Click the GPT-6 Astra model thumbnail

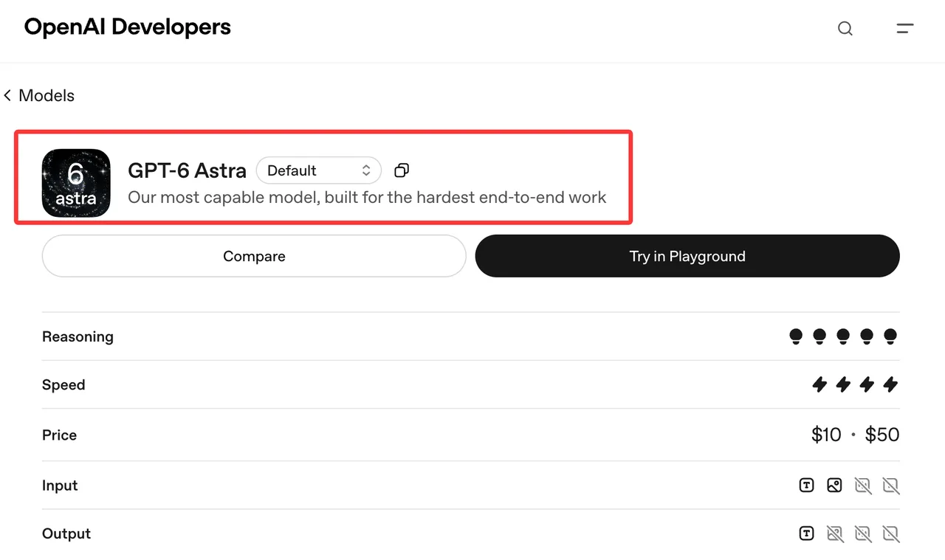[76, 183]
